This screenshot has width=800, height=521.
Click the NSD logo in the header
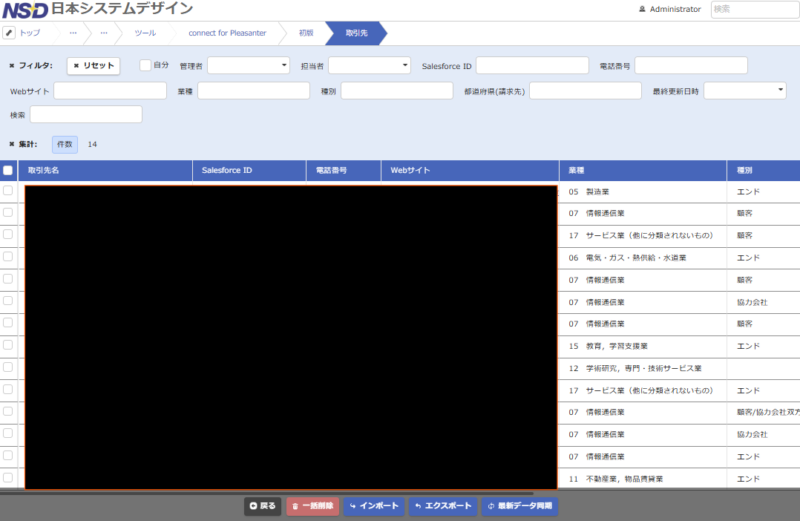(x=24, y=10)
